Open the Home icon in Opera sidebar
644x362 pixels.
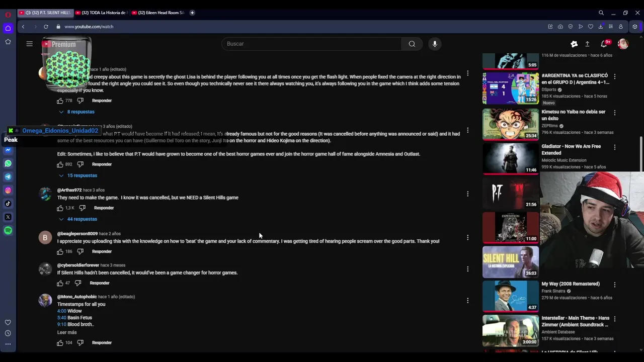[x=8, y=28]
